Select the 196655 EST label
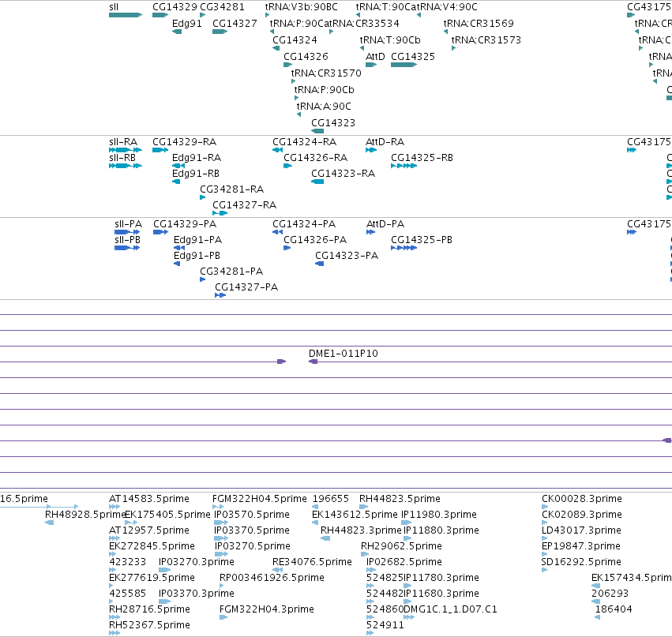672x637 pixels. pyautogui.click(x=330, y=499)
